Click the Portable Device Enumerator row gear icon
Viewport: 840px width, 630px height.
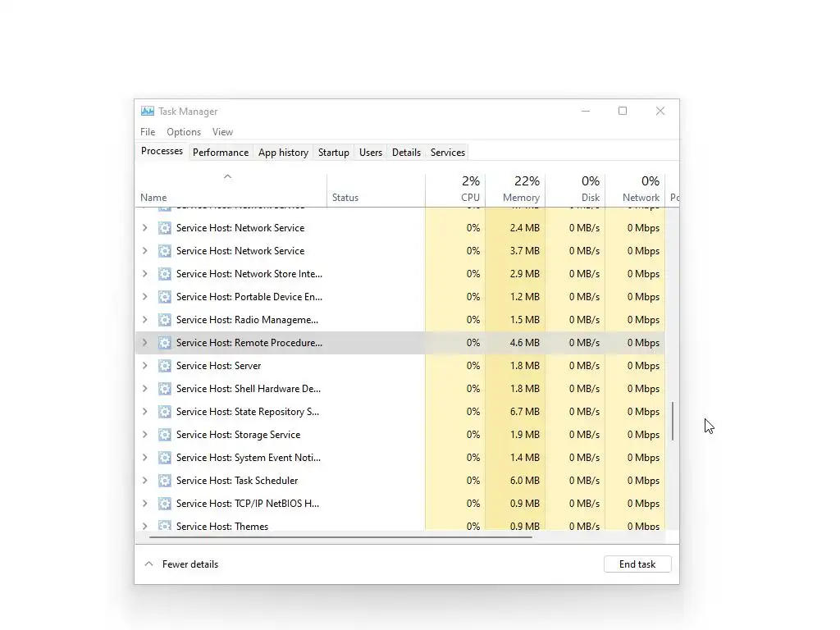click(x=164, y=297)
